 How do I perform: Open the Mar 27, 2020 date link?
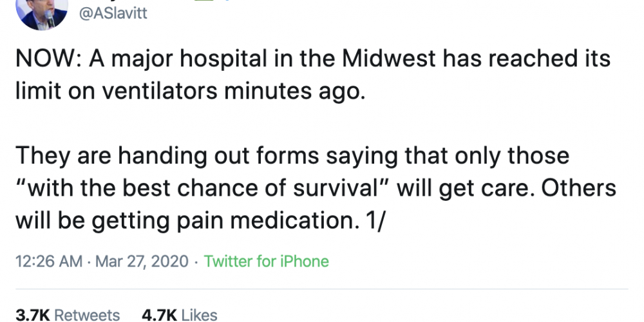(x=142, y=261)
